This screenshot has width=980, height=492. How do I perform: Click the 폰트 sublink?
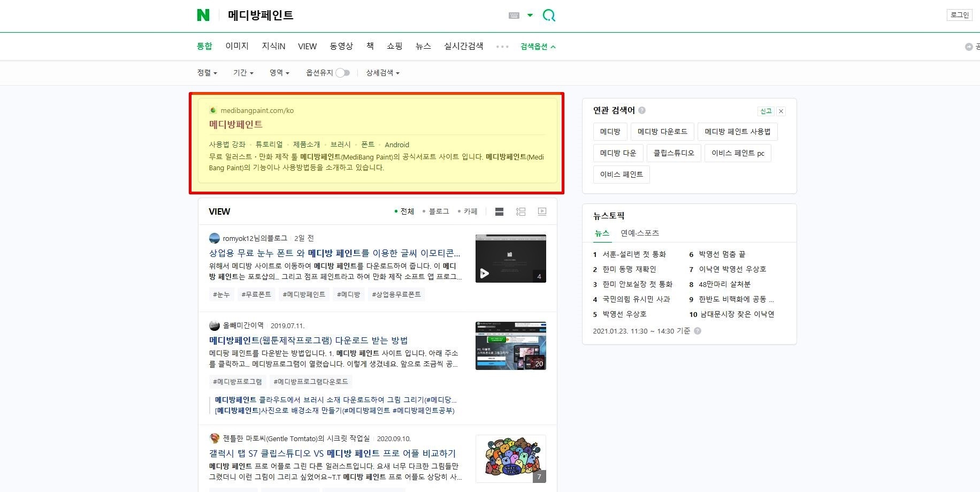click(367, 145)
